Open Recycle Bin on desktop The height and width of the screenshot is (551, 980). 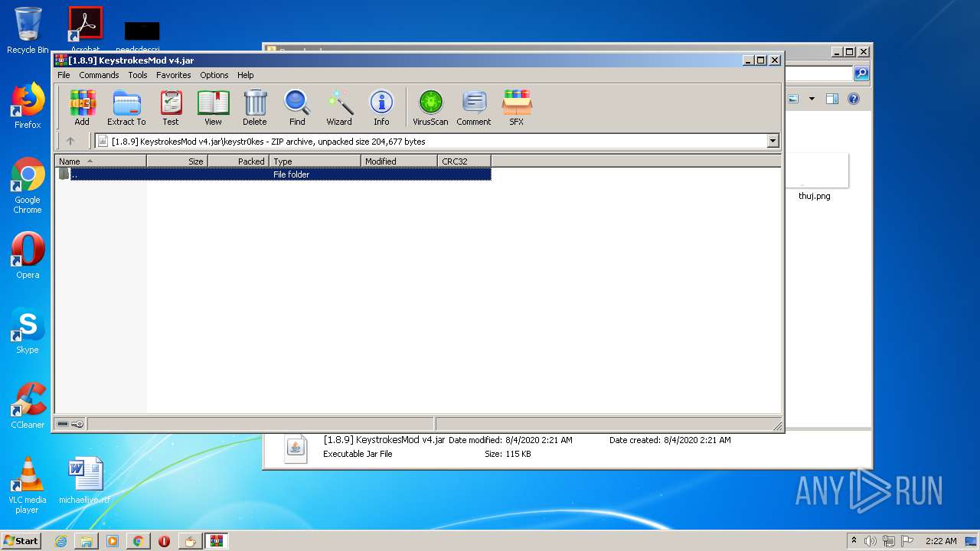pos(28,31)
